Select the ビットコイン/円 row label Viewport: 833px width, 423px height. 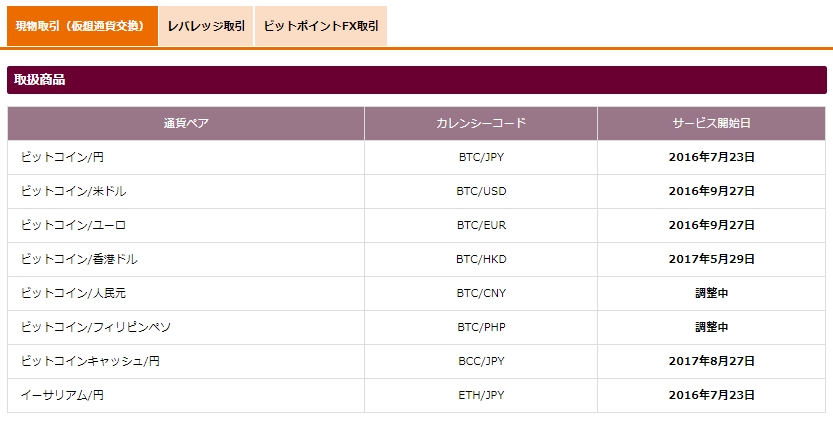[x=62, y=157]
